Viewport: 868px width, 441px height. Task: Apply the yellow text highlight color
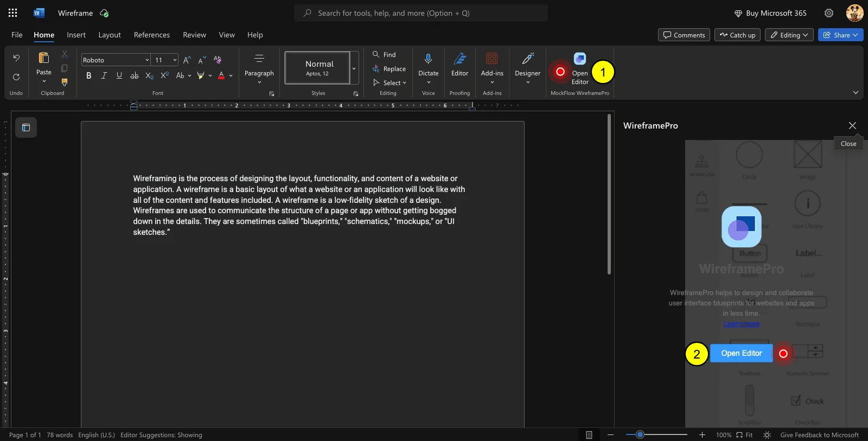pos(201,75)
